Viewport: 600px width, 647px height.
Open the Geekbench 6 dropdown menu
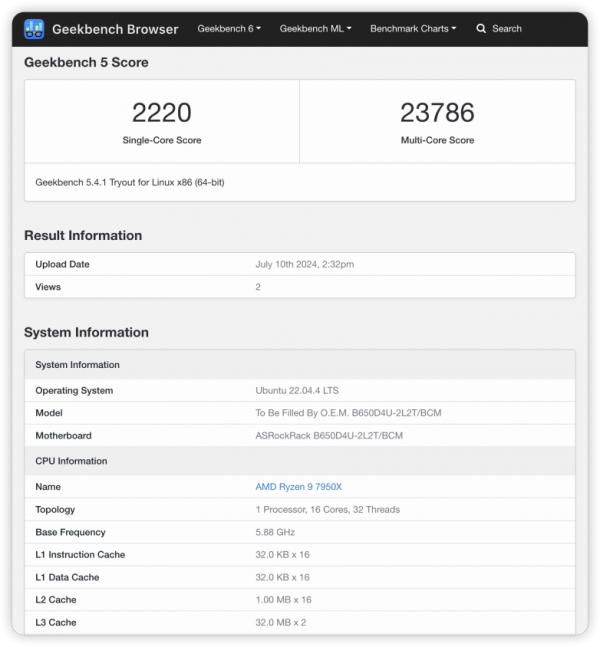pyautogui.click(x=229, y=28)
